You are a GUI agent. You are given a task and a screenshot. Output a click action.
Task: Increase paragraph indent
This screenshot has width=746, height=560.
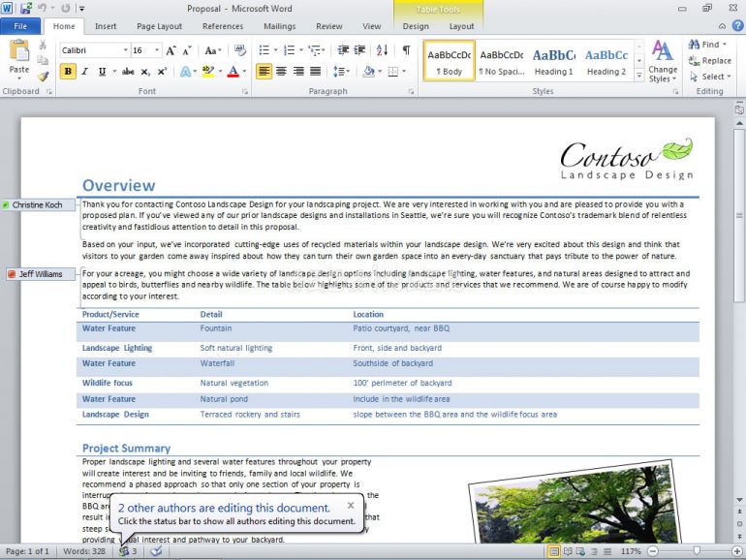[x=359, y=50]
